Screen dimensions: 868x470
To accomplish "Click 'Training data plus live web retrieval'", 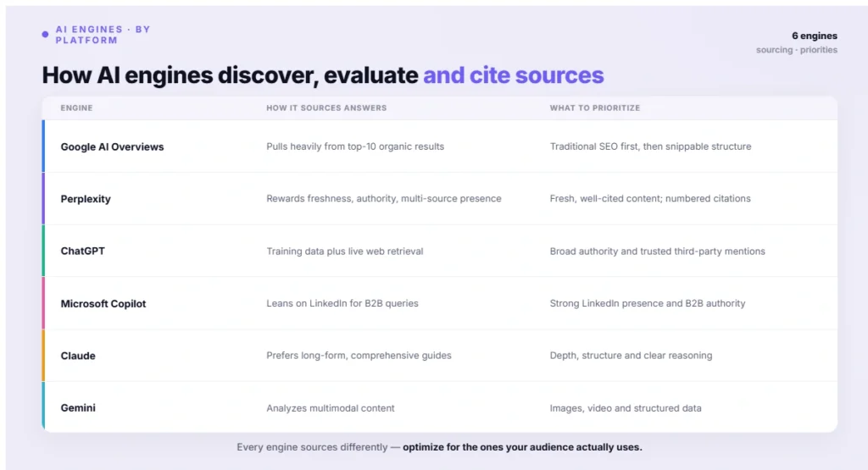I will (345, 251).
